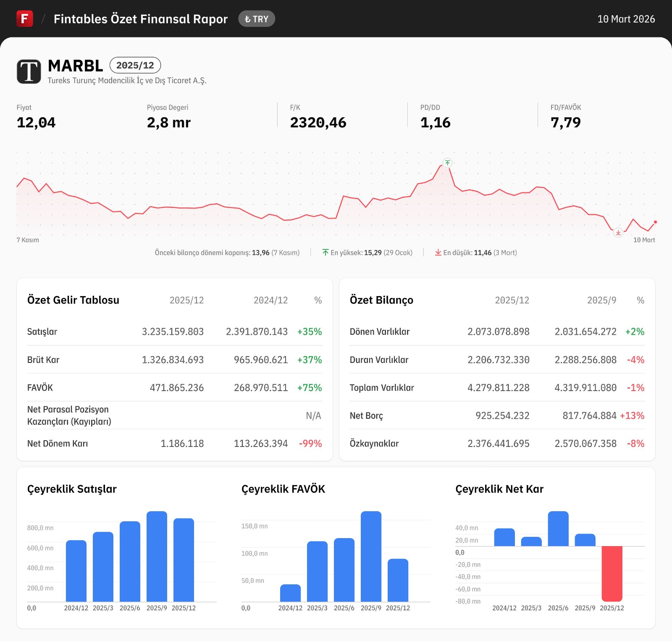Click the FAVÖK value 471.865.236

(x=177, y=387)
